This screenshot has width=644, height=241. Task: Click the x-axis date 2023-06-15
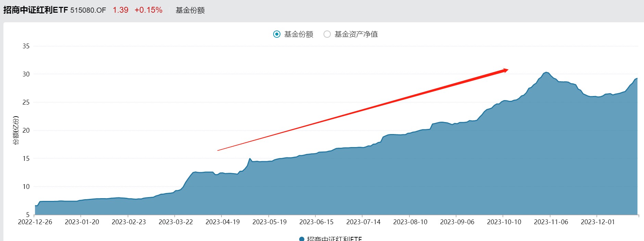pyautogui.click(x=316, y=222)
